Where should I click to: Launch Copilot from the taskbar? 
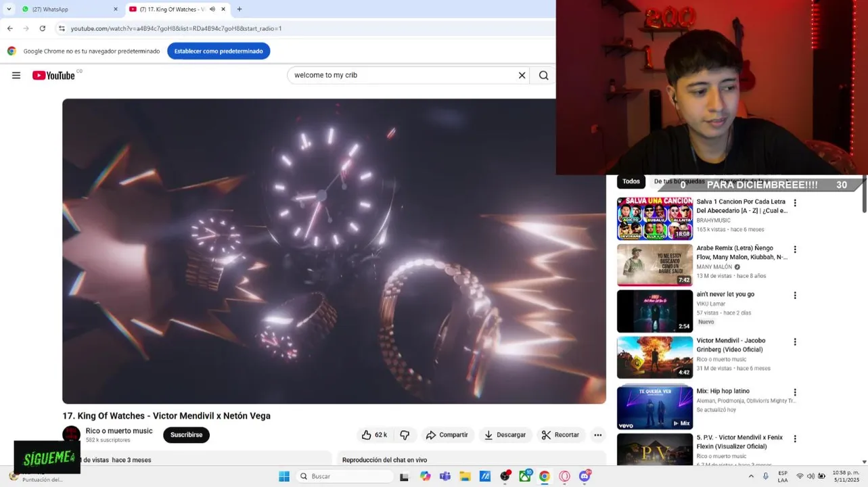425,476
